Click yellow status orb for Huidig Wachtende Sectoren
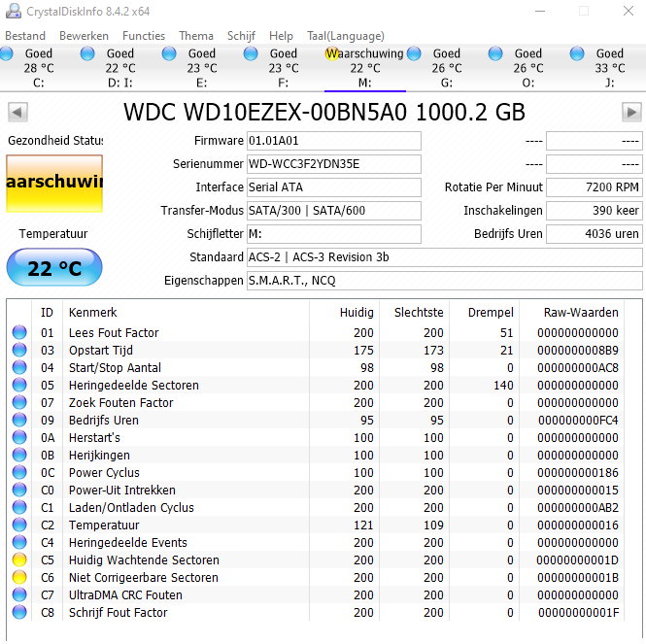646x644 pixels. [x=19, y=560]
